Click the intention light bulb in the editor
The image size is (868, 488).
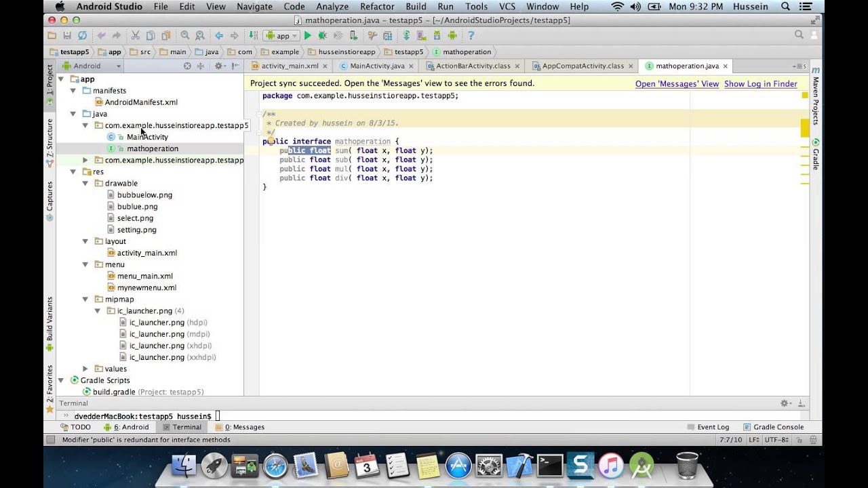coord(271,142)
